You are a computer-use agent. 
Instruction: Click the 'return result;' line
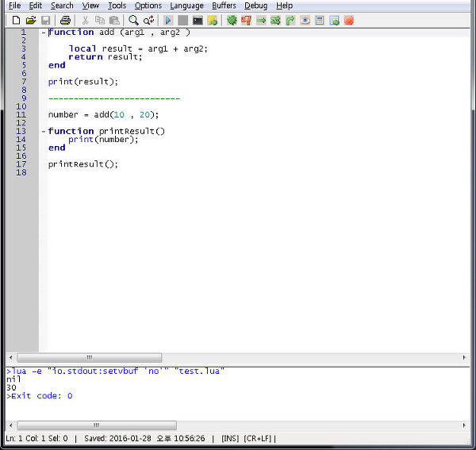coord(106,57)
